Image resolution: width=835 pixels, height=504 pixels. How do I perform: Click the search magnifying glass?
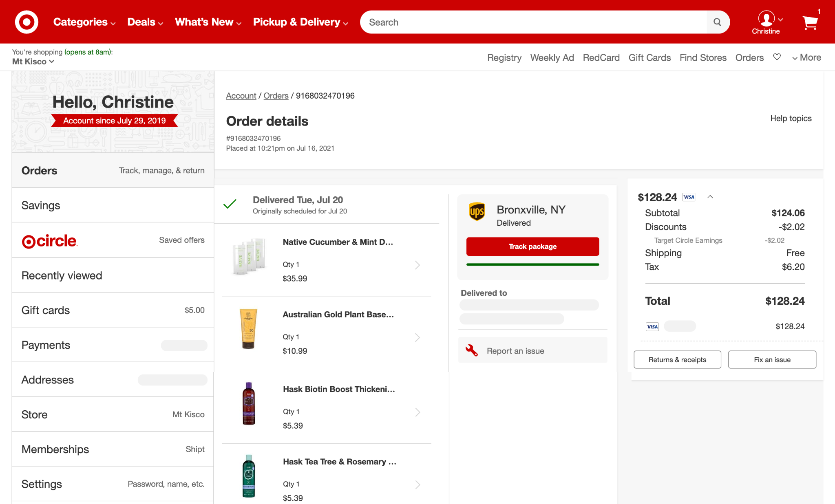pos(718,22)
